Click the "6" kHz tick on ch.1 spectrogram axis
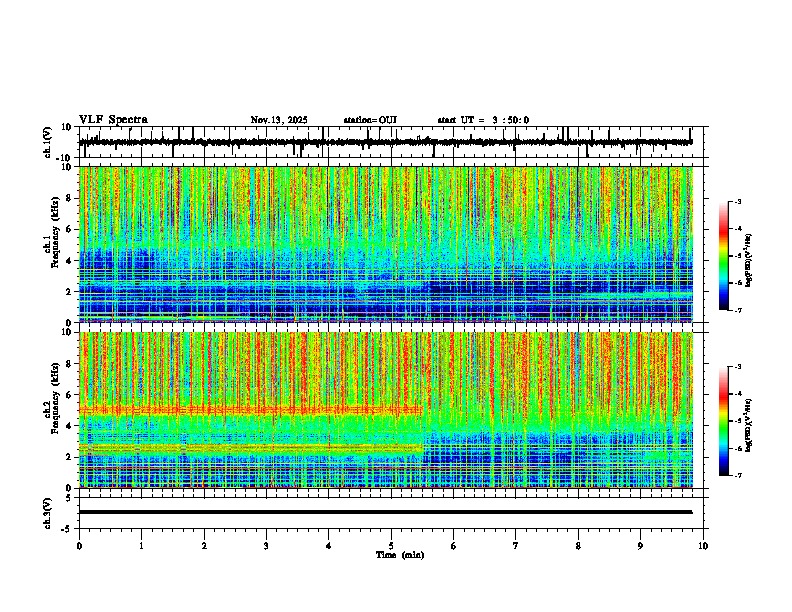 click(70, 229)
